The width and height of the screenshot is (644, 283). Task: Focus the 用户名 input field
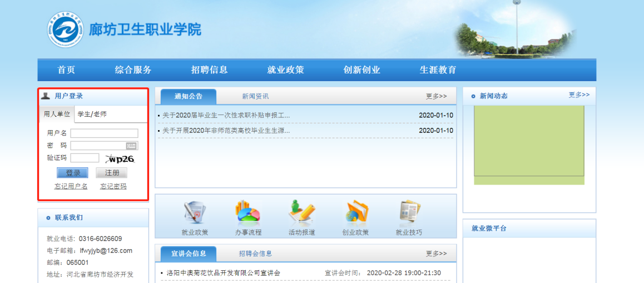pos(104,133)
